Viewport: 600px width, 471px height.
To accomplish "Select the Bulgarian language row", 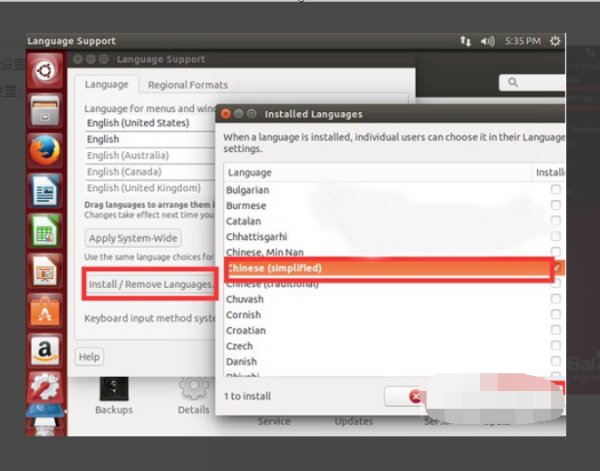I will 395,190.
